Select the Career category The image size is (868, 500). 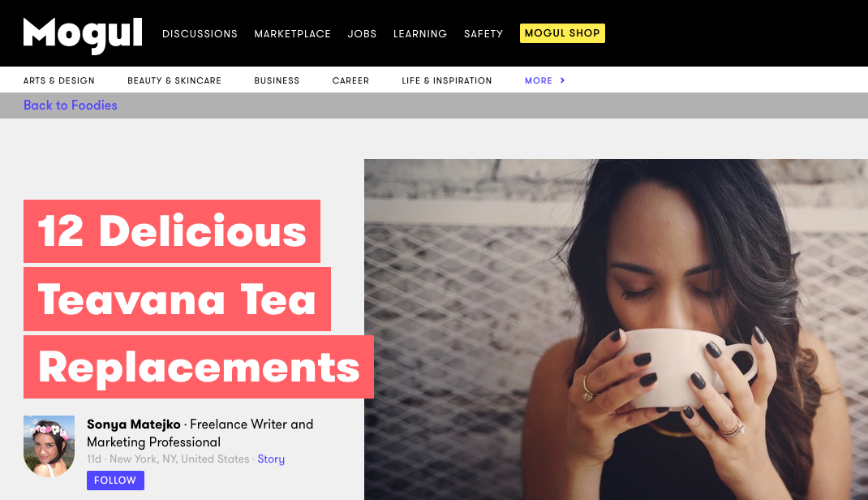350,80
